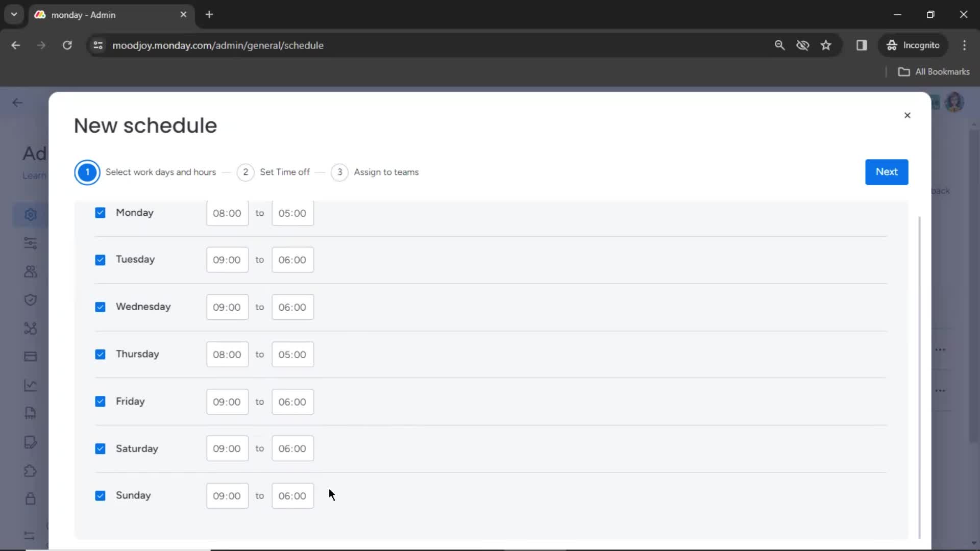Click the close X button on dialog

tap(908, 115)
